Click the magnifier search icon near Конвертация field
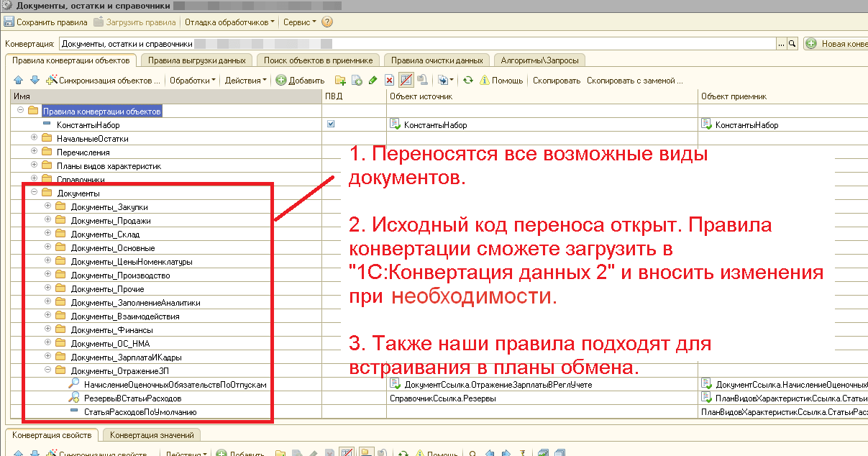 [792, 43]
